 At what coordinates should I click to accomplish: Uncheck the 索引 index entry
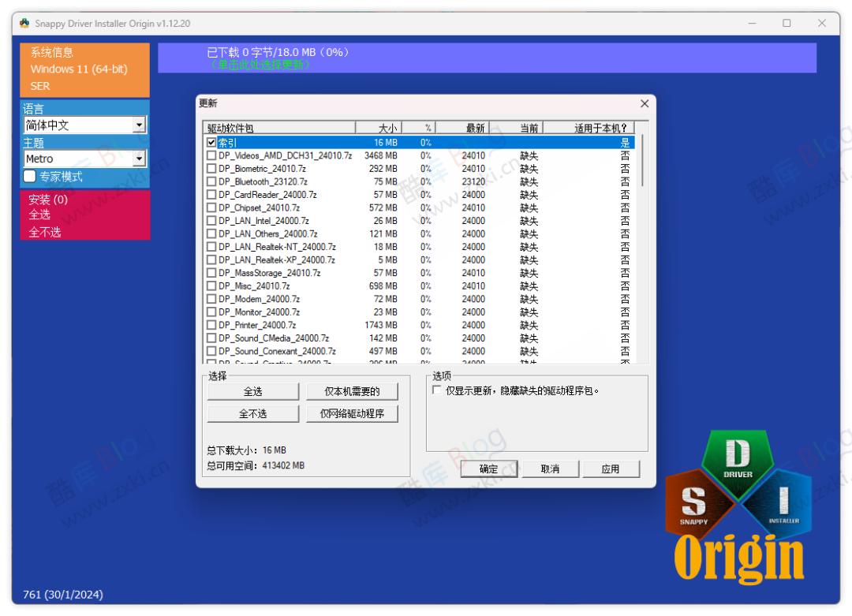click(211, 143)
